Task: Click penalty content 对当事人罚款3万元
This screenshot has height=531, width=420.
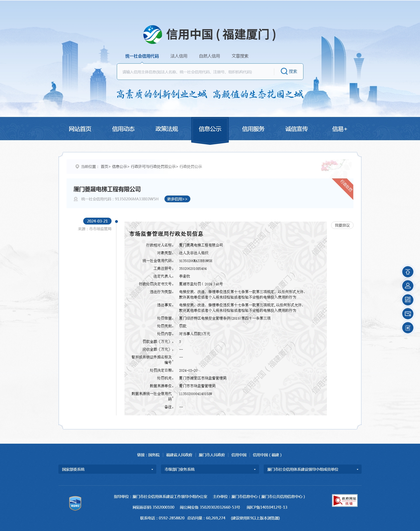Action: pyautogui.click(x=195, y=334)
